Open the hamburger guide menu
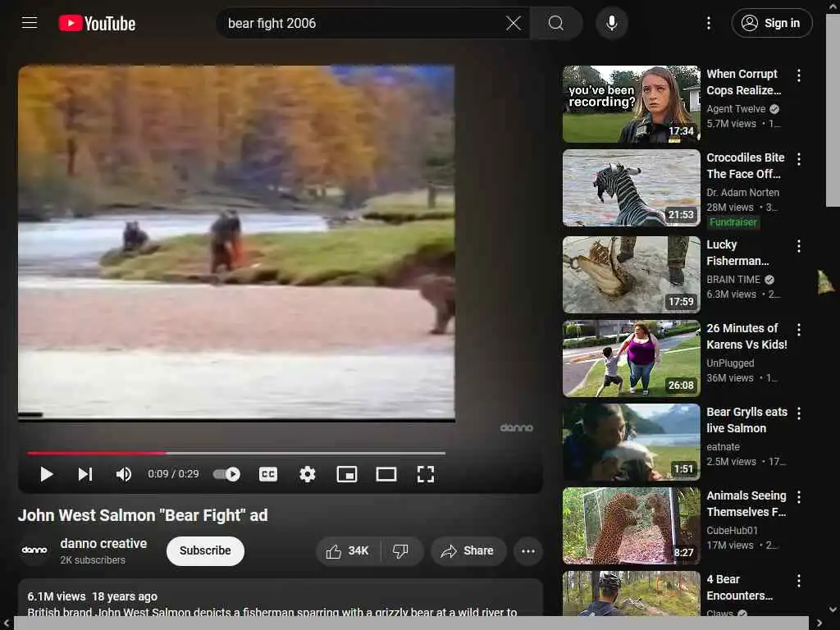This screenshot has height=630, width=840. (x=30, y=23)
